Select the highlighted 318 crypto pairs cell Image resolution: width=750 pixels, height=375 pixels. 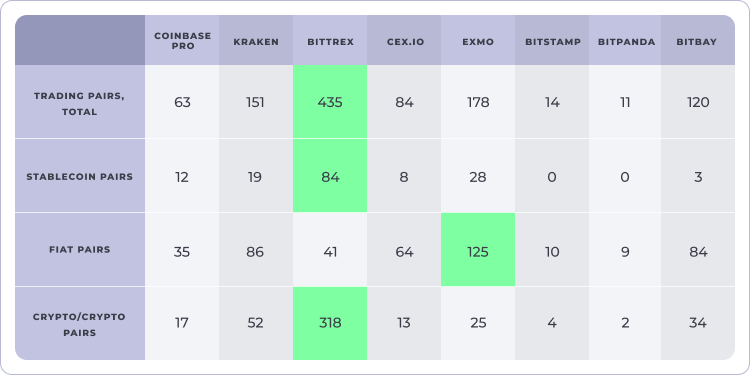[x=330, y=323]
